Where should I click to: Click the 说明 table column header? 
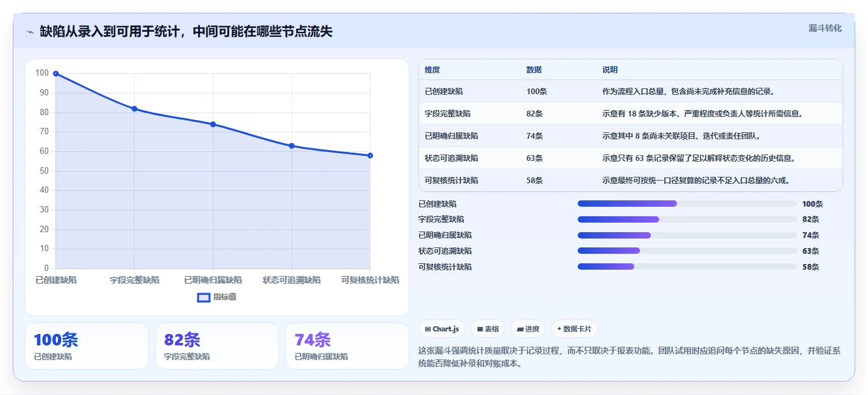click(x=610, y=70)
